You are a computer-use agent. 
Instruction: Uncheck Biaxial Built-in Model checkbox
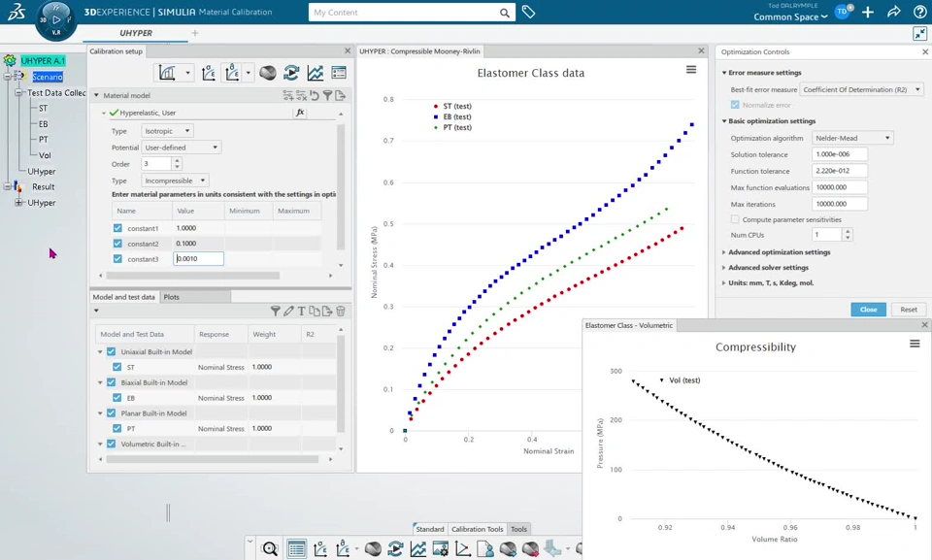pos(111,382)
